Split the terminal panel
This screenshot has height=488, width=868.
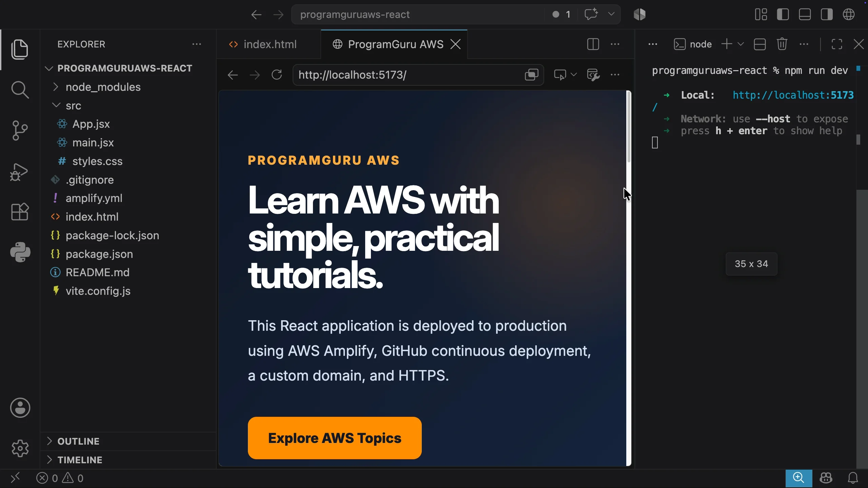click(759, 44)
